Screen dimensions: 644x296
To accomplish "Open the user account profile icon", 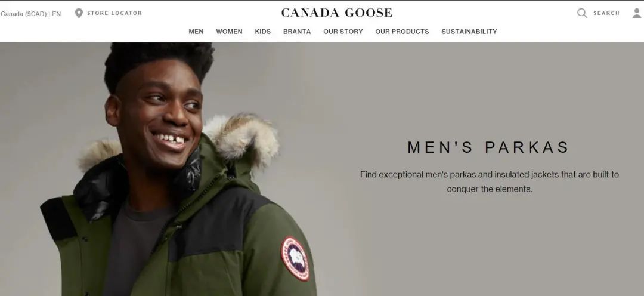I will tap(637, 13).
